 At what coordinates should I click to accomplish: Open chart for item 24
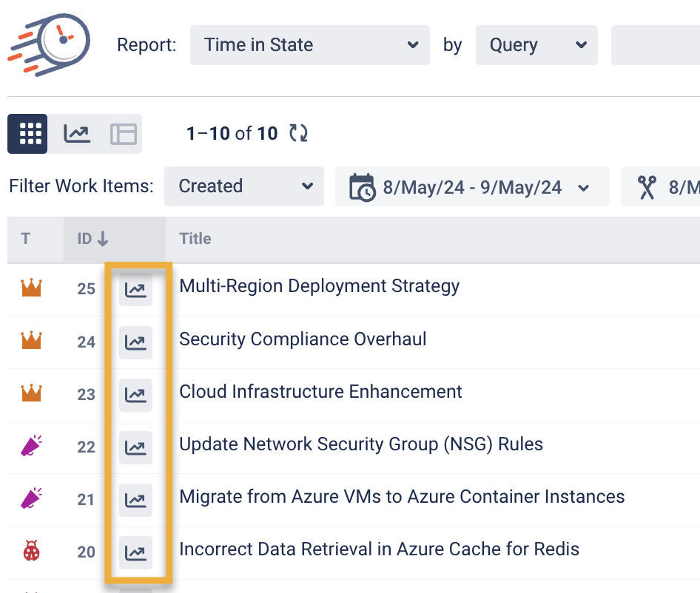[135, 342]
